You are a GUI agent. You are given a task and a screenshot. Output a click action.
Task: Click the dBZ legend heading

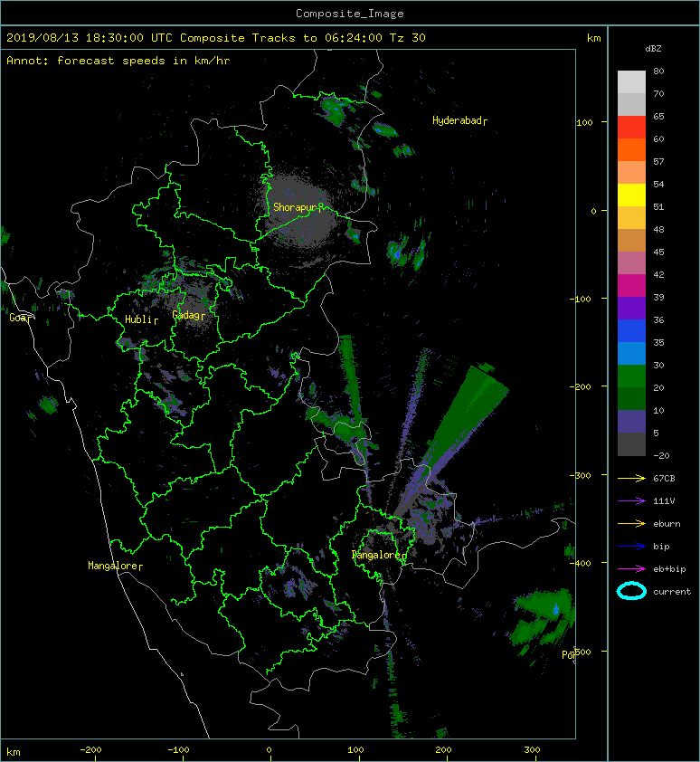653,49
